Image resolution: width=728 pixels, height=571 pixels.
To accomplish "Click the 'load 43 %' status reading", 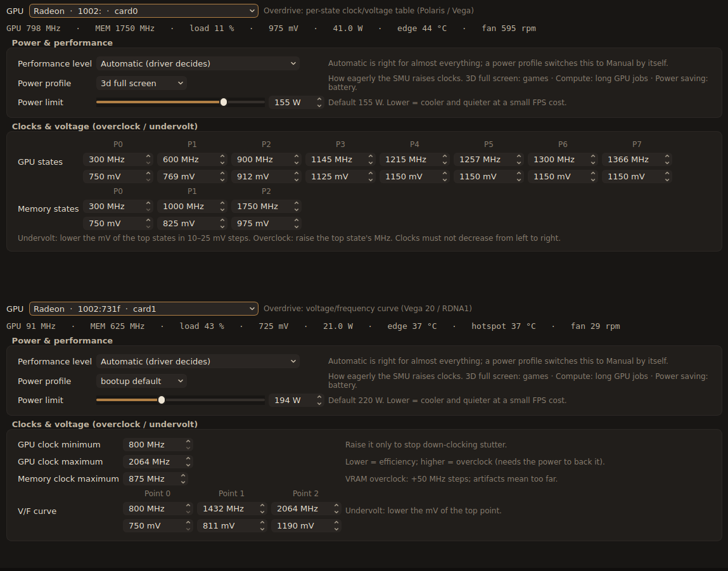I will click(201, 326).
